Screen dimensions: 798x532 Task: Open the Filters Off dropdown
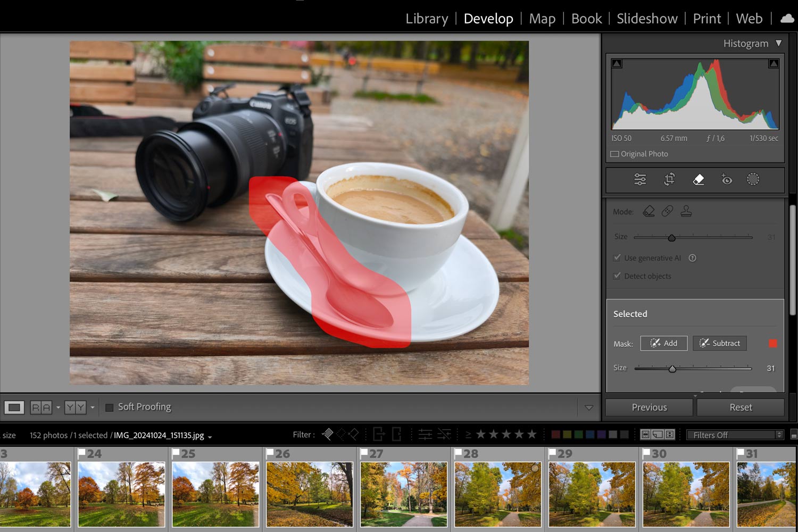point(734,435)
